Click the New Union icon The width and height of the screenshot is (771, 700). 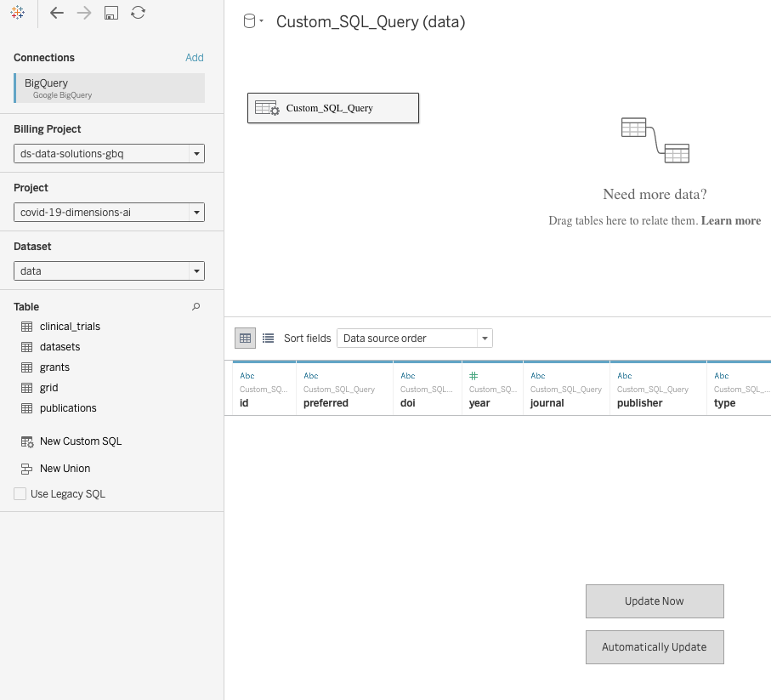point(26,469)
